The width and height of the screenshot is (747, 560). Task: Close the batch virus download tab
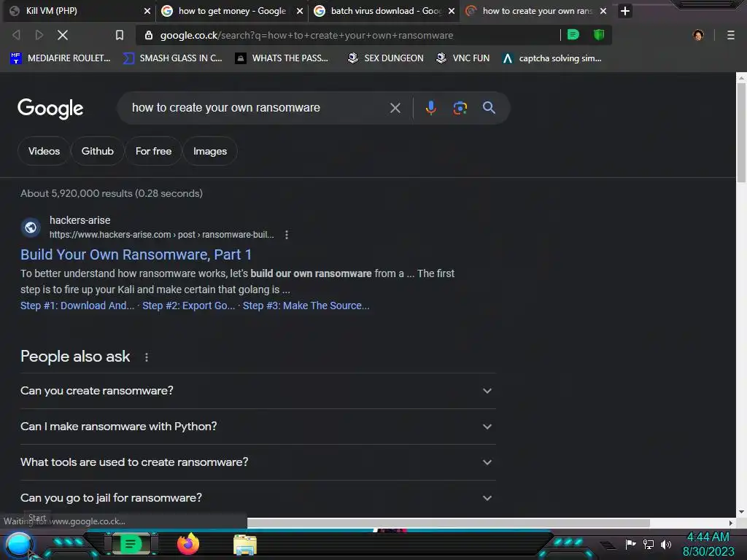coord(452,11)
